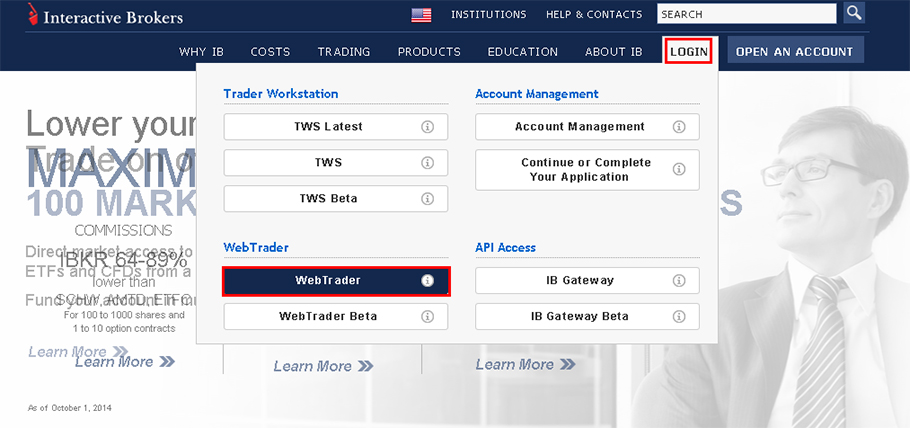Launch IB Gateway
The image size is (910, 428).
point(587,280)
